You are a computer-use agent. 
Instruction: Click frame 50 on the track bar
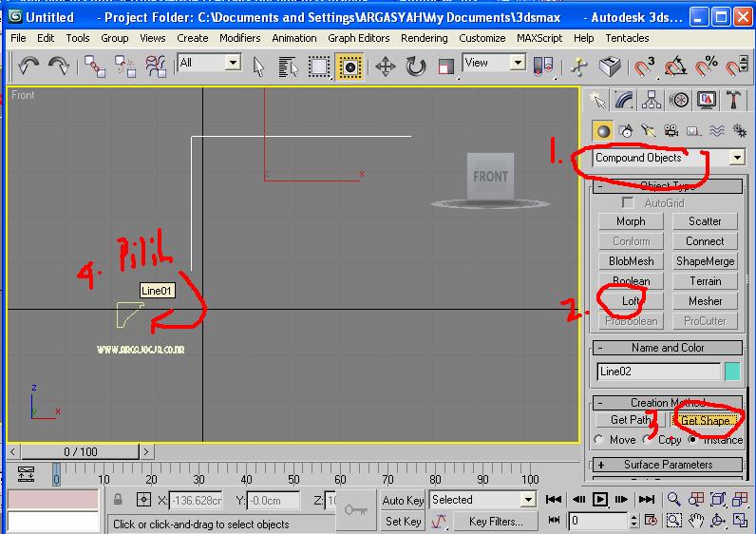(x=293, y=475)
